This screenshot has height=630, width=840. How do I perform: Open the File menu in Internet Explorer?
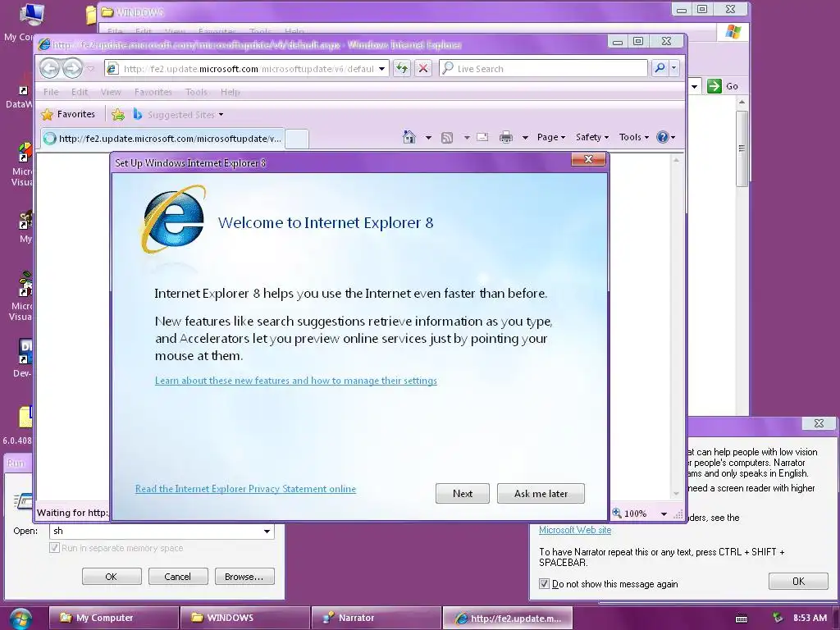51,92
